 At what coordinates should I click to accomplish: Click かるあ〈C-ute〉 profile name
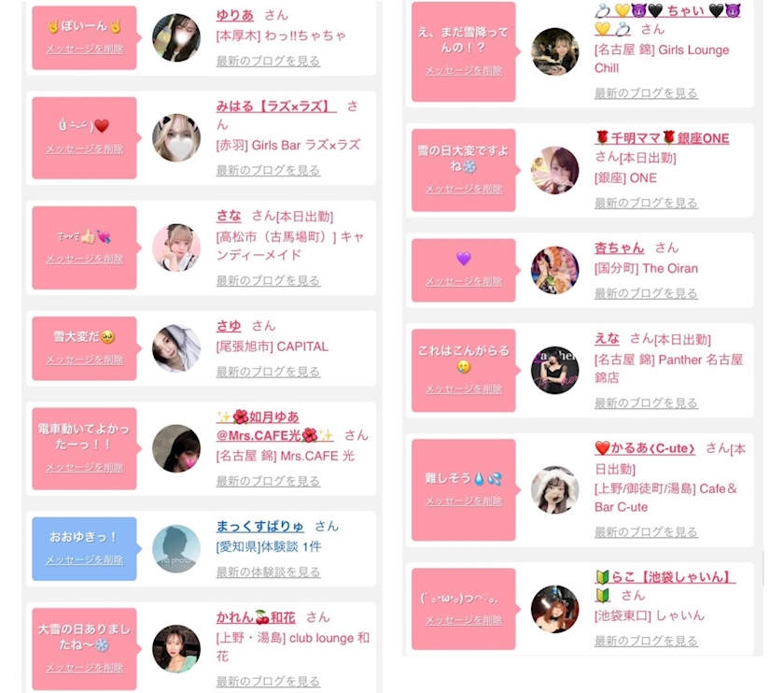pyautogui.click(x=645, y=447)
